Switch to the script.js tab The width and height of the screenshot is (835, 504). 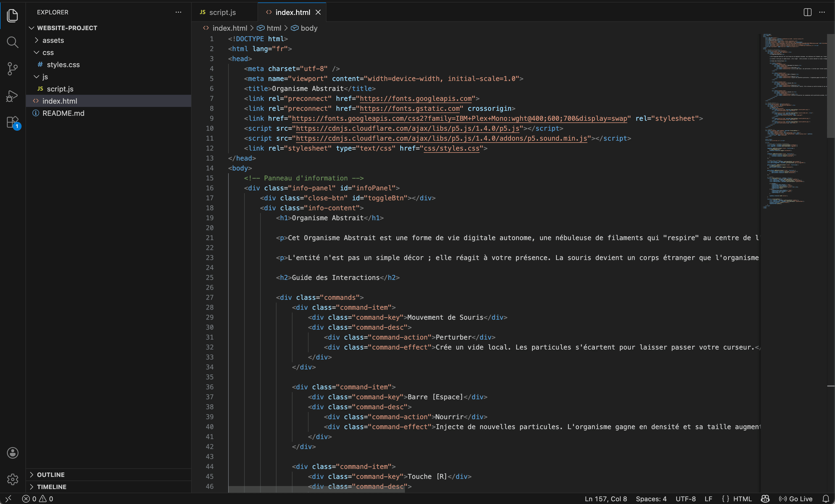[222, 12]
